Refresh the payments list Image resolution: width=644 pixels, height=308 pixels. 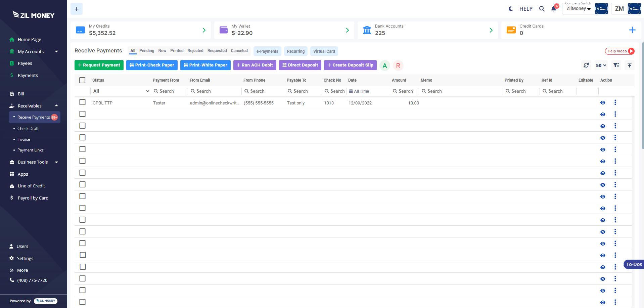586,65
